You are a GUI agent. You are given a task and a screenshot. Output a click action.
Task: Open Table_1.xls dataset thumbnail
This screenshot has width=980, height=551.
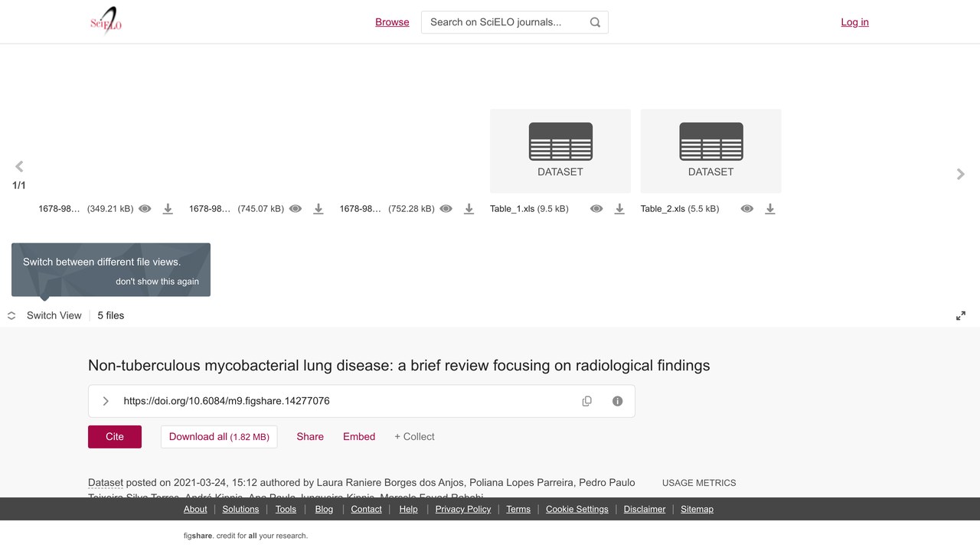560,151
